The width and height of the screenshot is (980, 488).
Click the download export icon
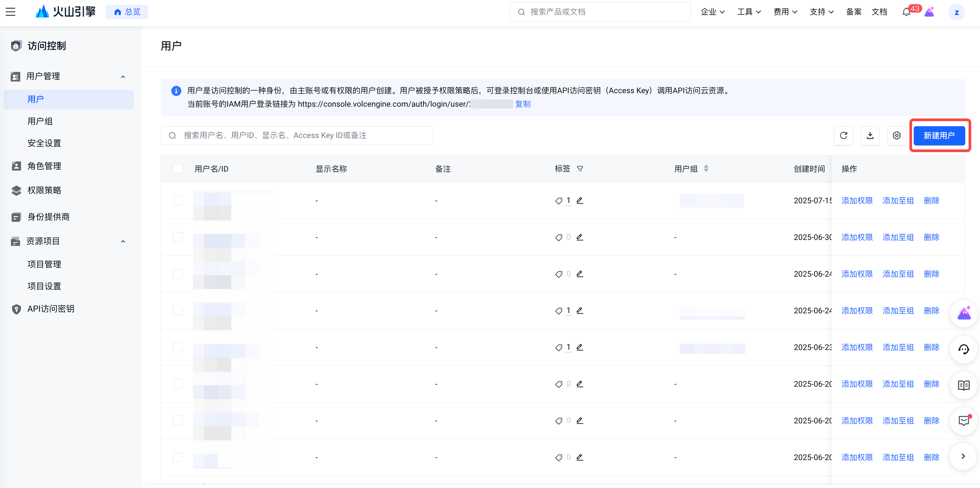point(870,136)
